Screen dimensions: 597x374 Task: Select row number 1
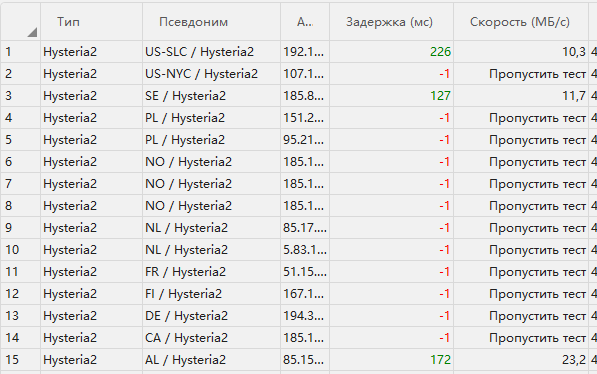tap(8, 52)
